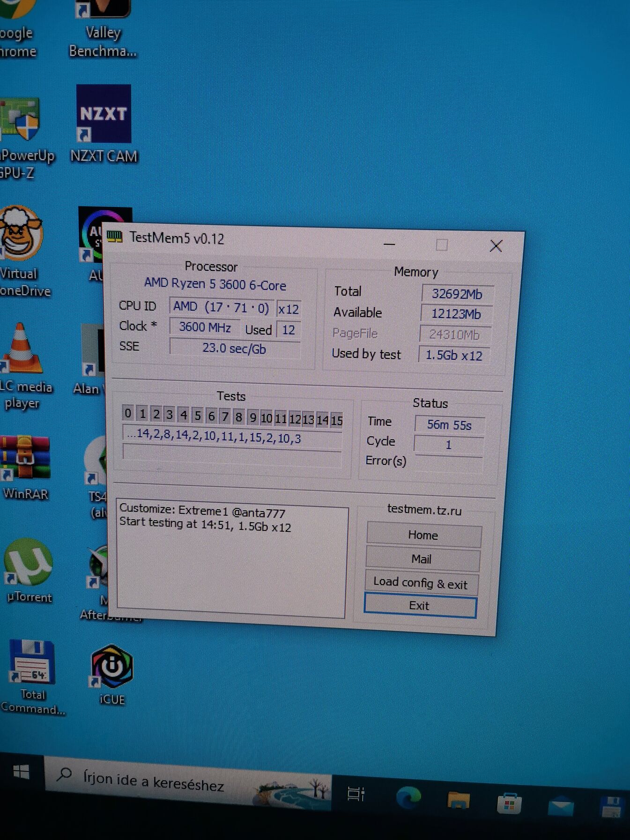
Task: Click the Start testing at 14:51 log line
Action: [x=205, y=524]
